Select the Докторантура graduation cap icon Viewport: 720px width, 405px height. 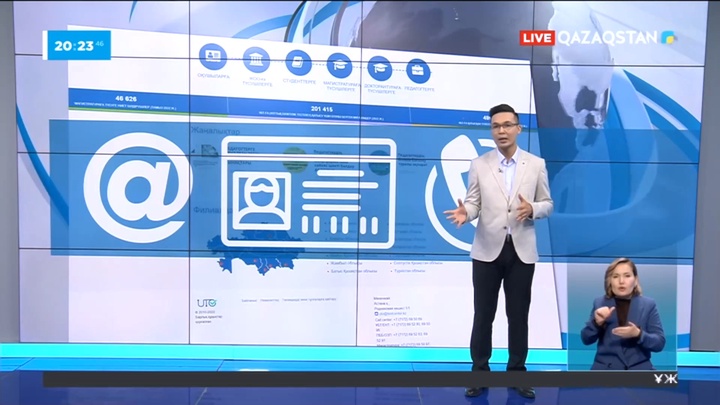tap(380, 68)
